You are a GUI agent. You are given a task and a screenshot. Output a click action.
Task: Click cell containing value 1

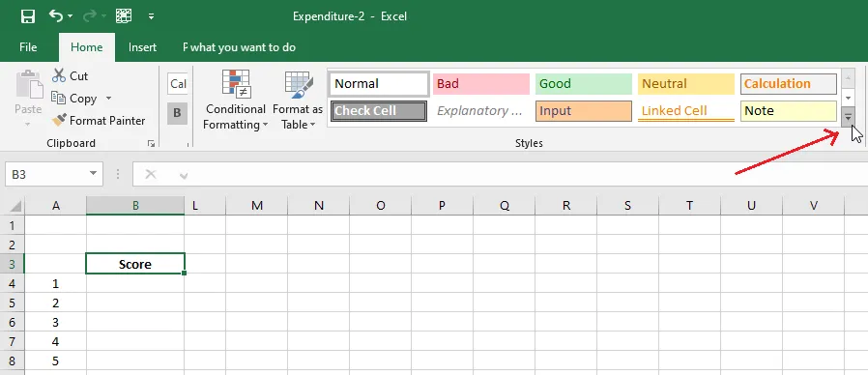pyautogui.click(x=56, y=283)
